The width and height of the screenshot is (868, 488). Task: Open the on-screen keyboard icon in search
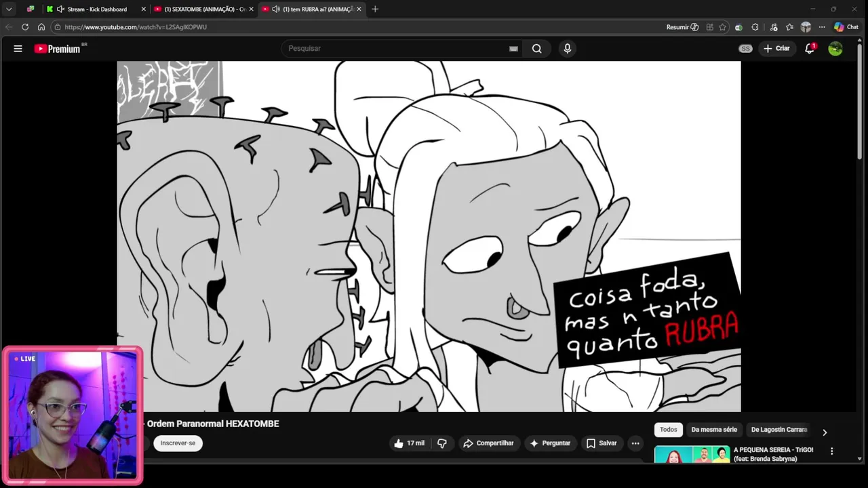click(513, 49)
